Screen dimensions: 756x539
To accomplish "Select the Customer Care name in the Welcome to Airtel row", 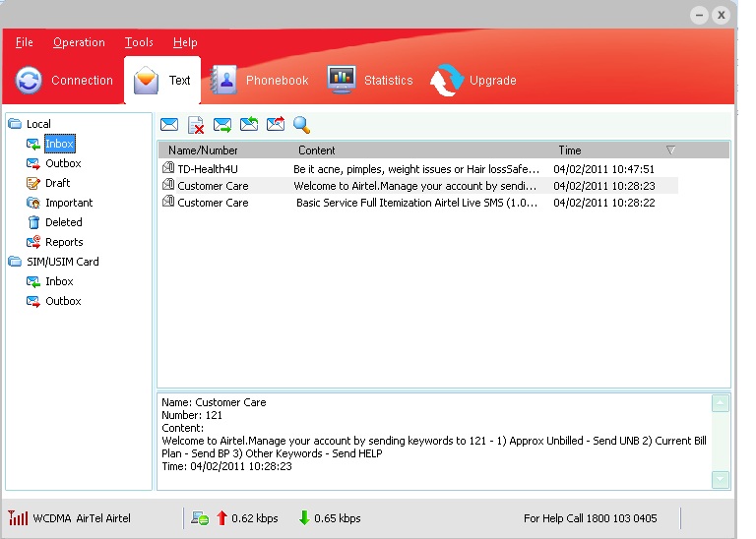I will click(213, 186).
